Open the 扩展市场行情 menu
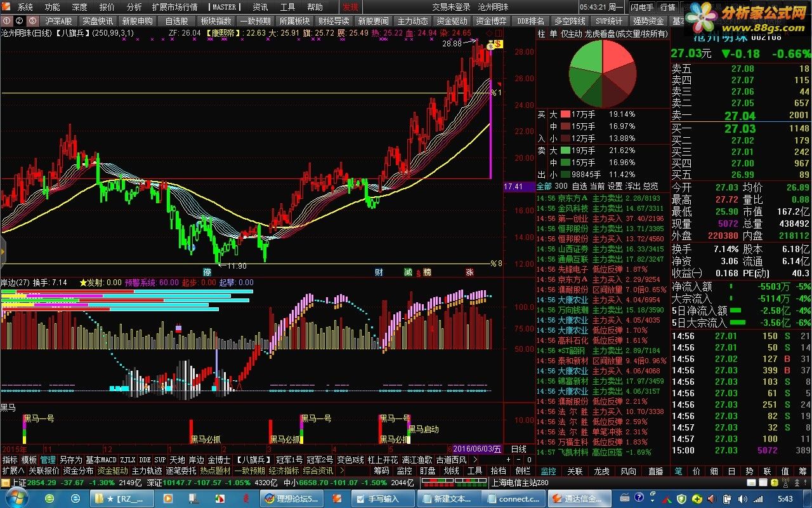Screen dimensions: 812x508 point(174,7)
